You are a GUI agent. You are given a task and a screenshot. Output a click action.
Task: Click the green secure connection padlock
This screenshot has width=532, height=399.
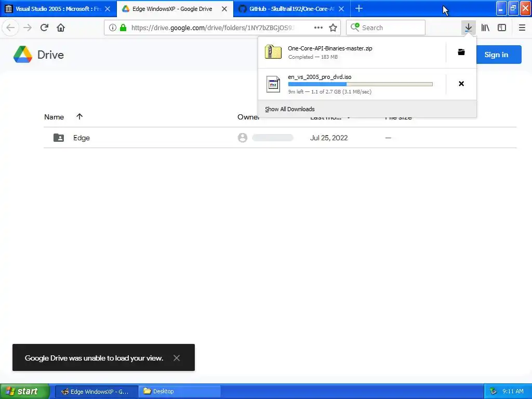(x=123, y=28)
